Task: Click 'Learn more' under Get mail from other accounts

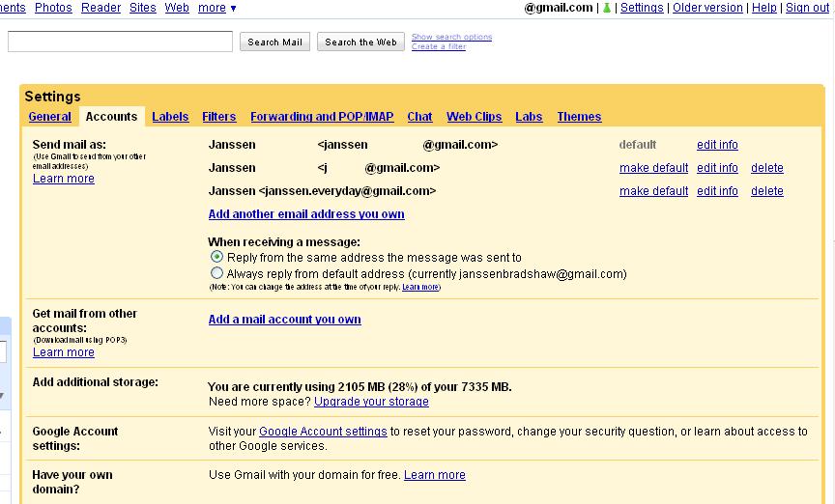Action: (x=64, y=352)
